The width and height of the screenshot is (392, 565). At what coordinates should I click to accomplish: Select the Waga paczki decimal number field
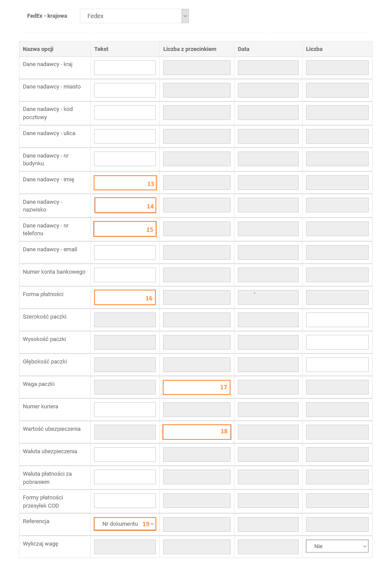click(196, 387)
